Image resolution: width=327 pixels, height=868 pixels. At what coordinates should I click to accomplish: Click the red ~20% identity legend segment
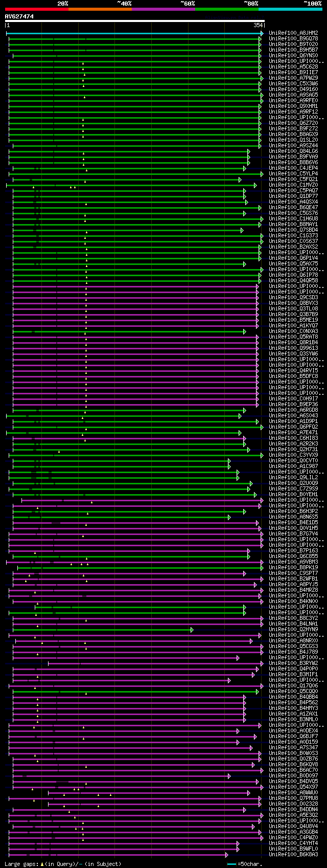pos(37,9)
